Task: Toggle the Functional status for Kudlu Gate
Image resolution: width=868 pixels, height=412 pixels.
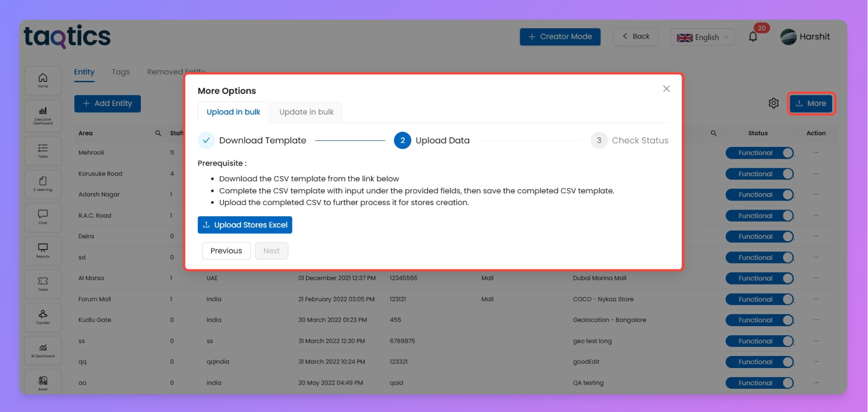Action: (759, 321)
